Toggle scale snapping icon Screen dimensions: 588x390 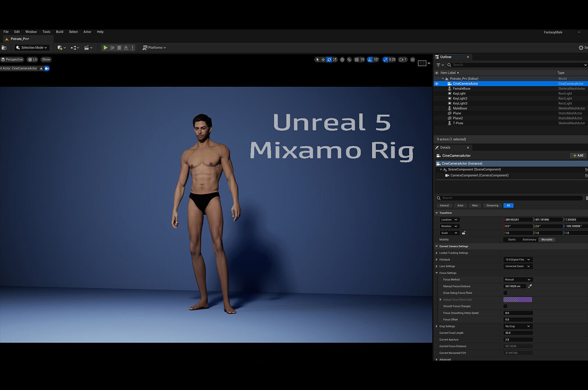click(x=385, y=59)
